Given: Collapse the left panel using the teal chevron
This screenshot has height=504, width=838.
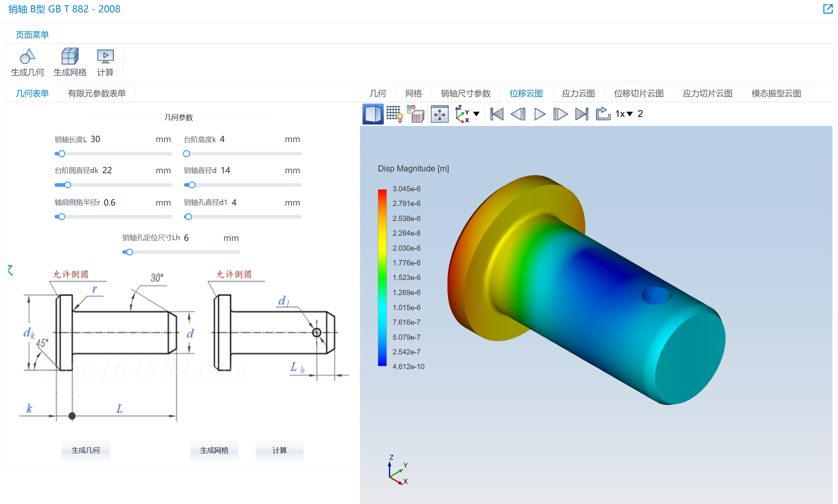Looking at the screenshot, I should [x=10, y=270].
